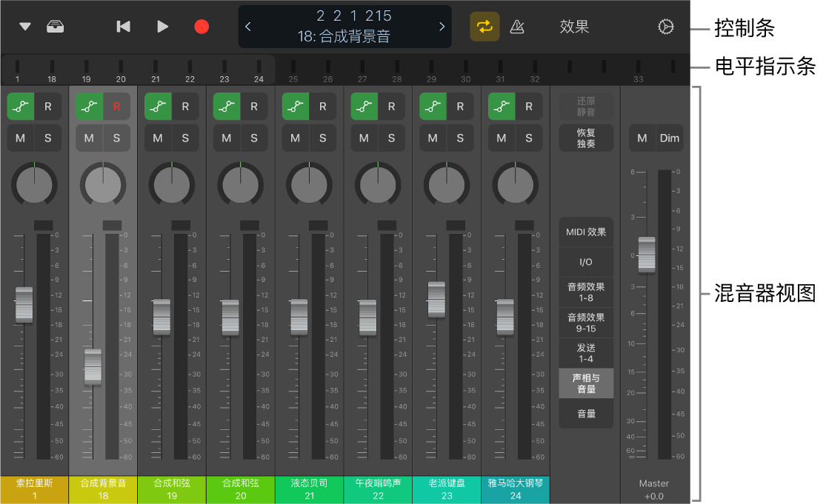Tap the 恢复独奏 button
The height and width of the screenshot is (504, 826).
coord(586,138)
